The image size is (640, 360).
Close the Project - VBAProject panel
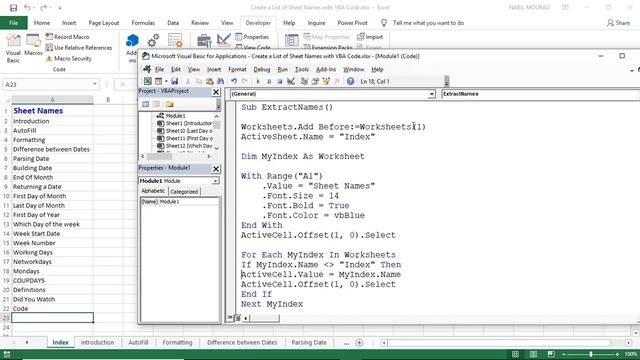click(216, 92)
